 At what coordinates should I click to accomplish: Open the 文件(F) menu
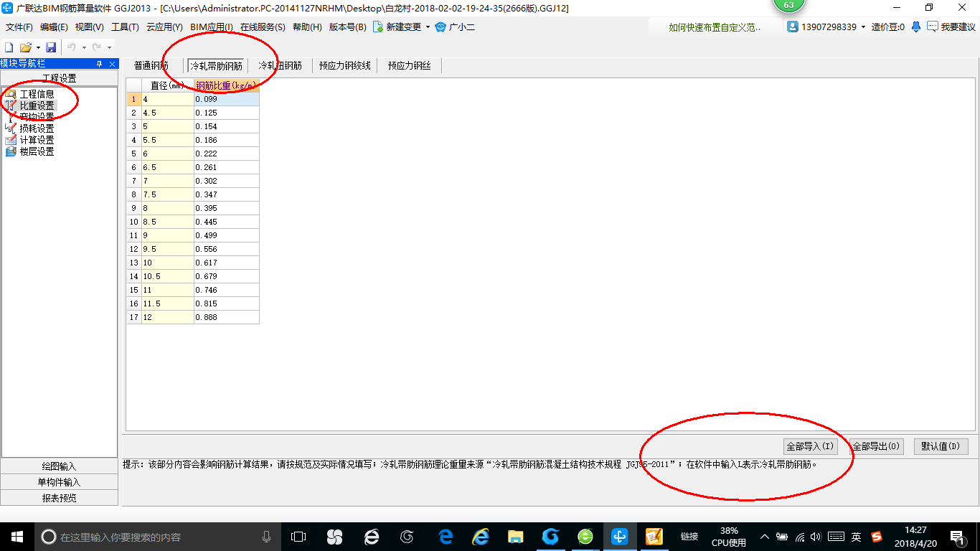[19, 27]
